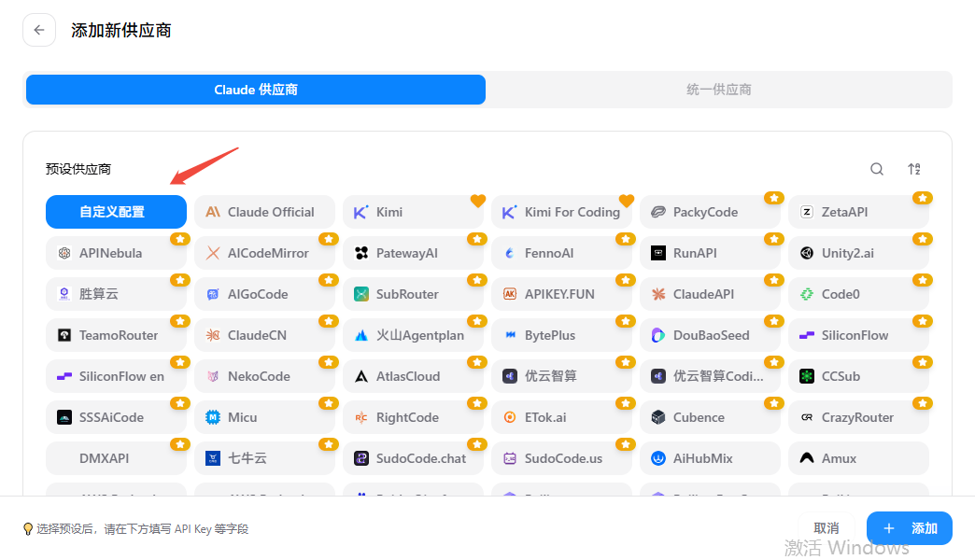975x560 pixels.
Task: Pick the AiHubMix provider
Action: point(710,458)
